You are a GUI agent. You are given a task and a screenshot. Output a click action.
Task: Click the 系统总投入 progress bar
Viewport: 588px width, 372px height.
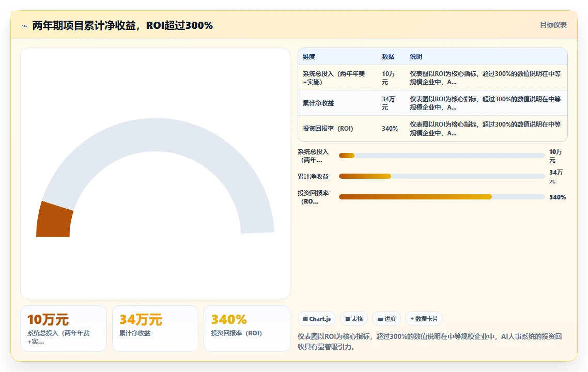pos(442,156)
